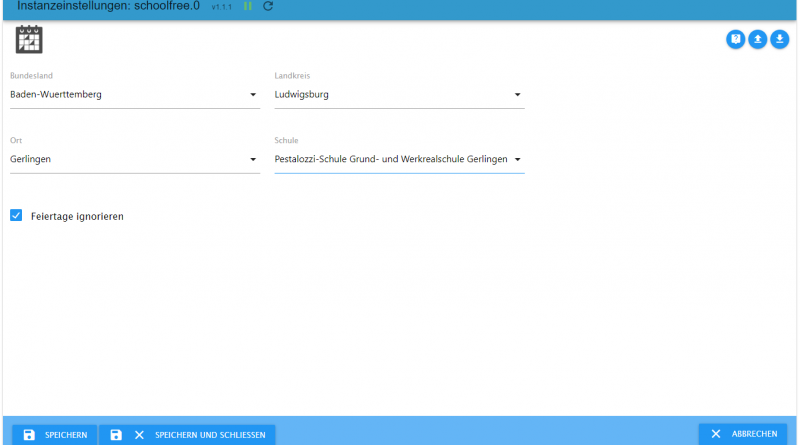Click the upload configuration round icon

click(758, 40)
